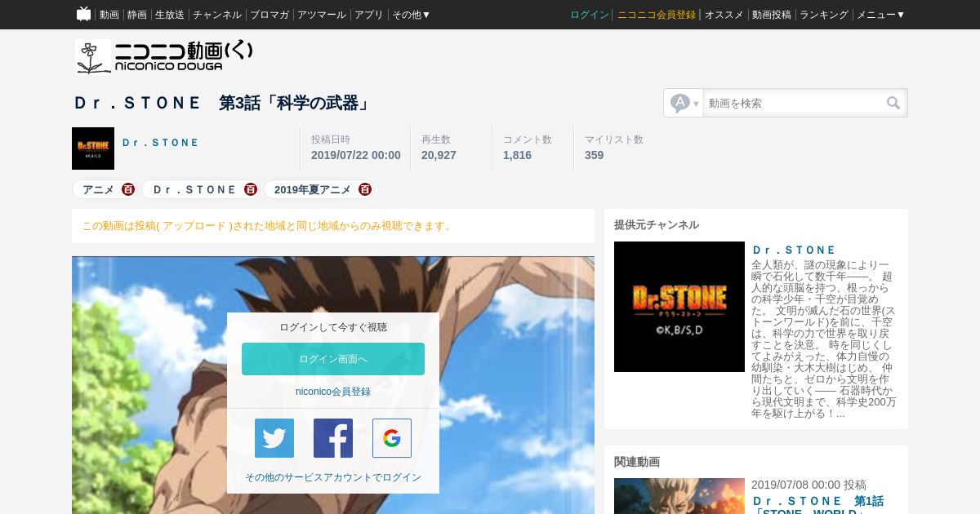Open the 静画 top menu item
980x514 pixels.
click(137, 15)
